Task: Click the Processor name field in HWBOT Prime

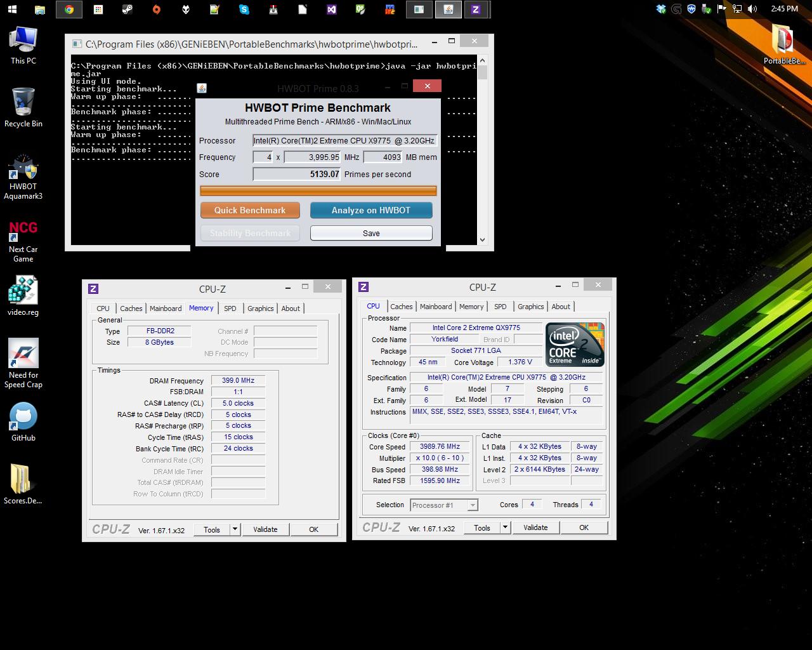Action: (345, 141)
